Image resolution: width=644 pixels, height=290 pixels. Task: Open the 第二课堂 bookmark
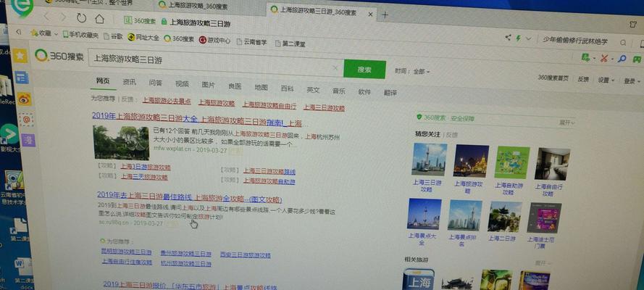[x=290, y=43]
